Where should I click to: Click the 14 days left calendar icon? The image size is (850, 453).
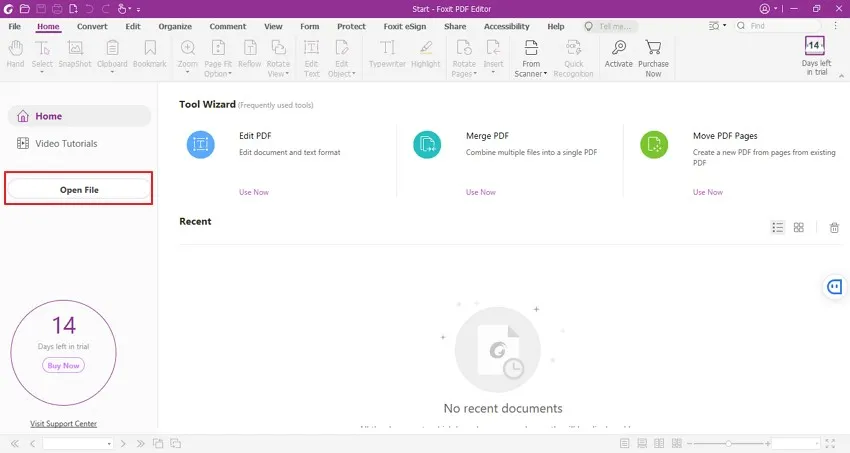(x=814, y=46)
